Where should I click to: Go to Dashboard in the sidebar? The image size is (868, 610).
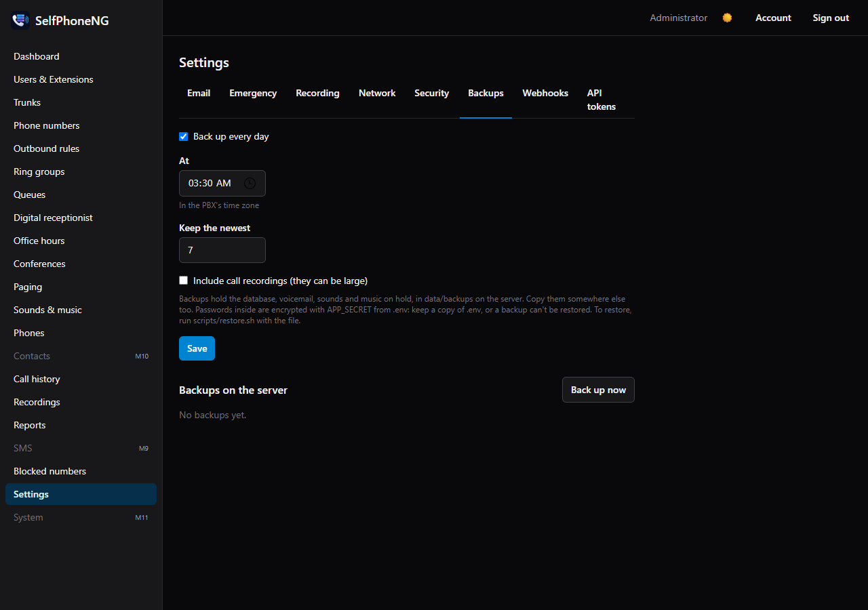81,56
